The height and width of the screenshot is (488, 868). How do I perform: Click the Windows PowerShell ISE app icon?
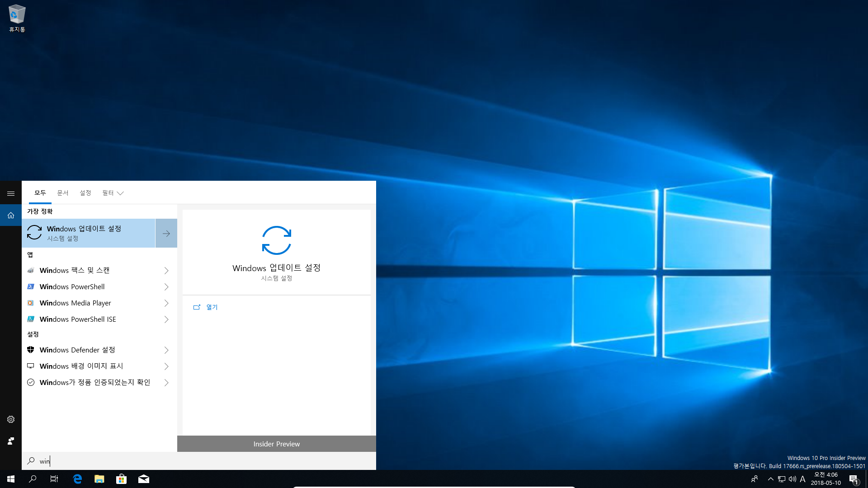click(x=31, y=319)
